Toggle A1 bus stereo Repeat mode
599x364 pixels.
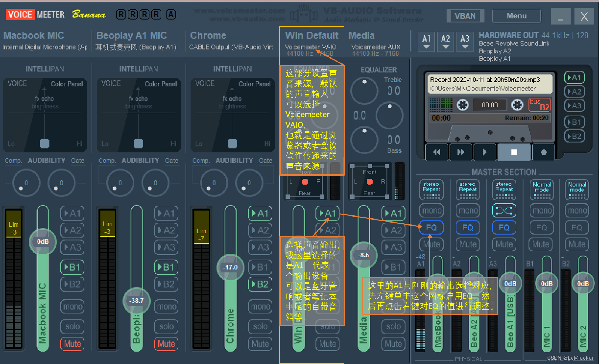tap(431, 190)
